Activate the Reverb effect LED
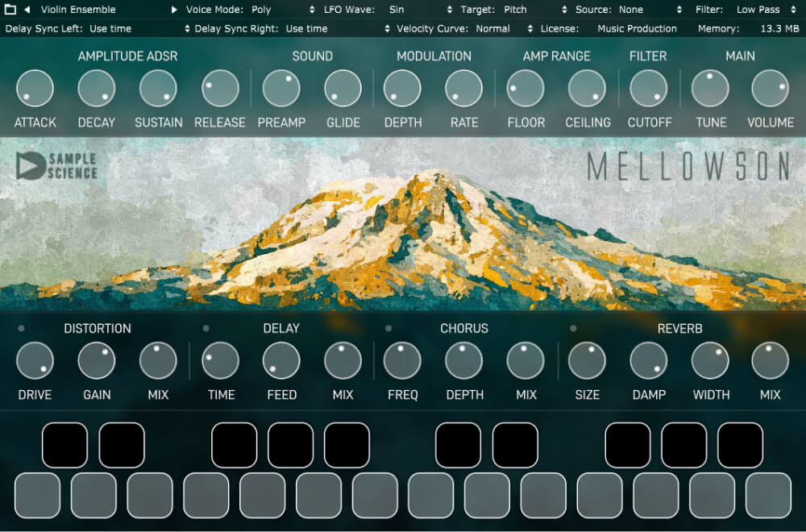 pos(573,328)
